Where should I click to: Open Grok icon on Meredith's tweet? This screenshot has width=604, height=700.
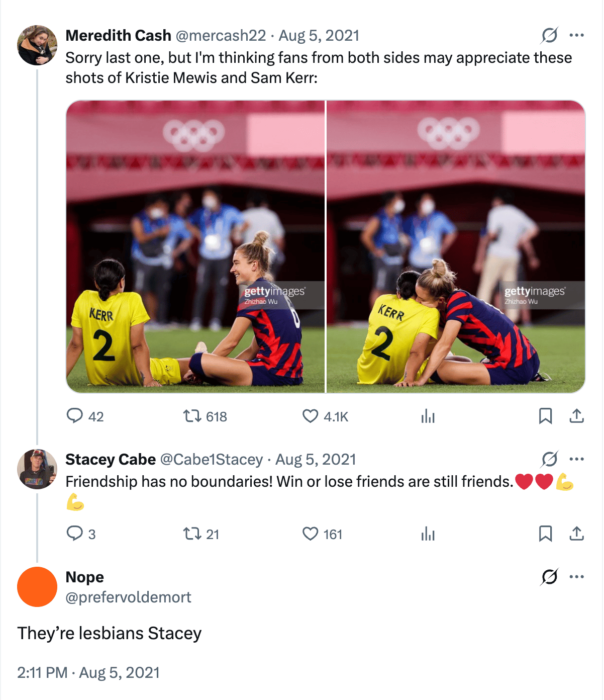coord(549,35)
